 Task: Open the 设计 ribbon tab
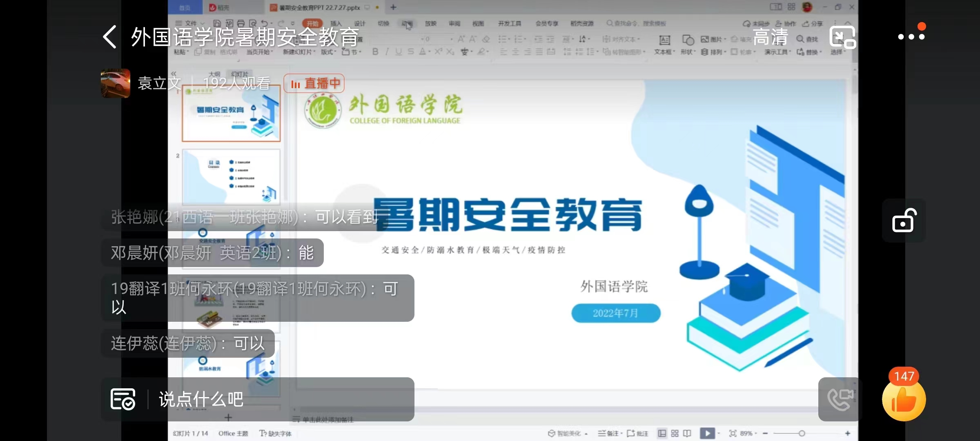pos(359,24)
